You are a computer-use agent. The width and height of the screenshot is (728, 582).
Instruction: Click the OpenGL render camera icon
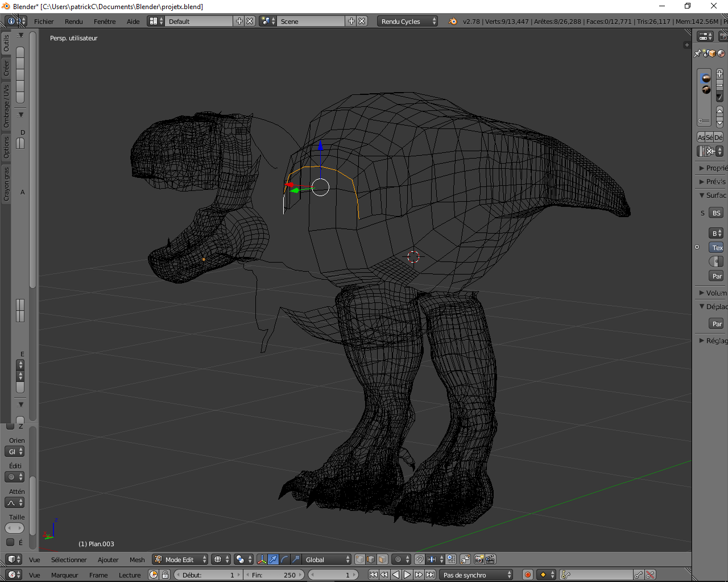click(x=479, y=559)
